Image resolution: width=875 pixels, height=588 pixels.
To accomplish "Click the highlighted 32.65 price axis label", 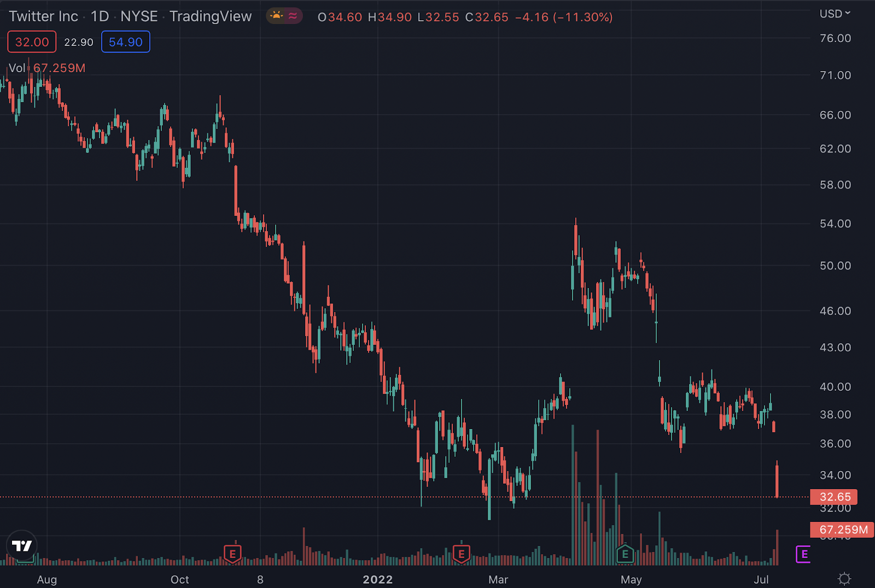I will pos(834,497).
